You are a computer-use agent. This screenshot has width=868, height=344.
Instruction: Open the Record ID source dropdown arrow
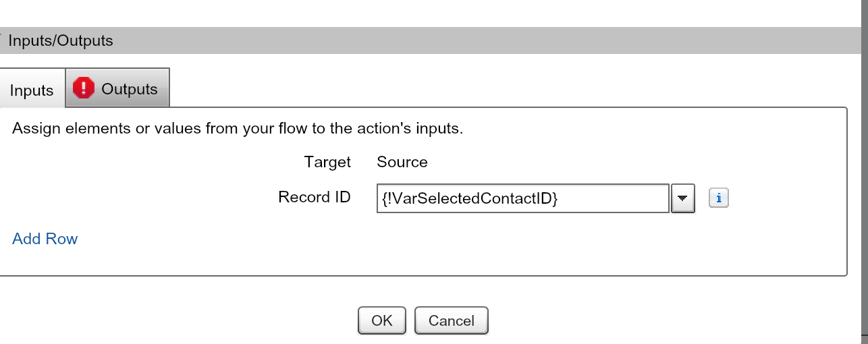[682, 198]
